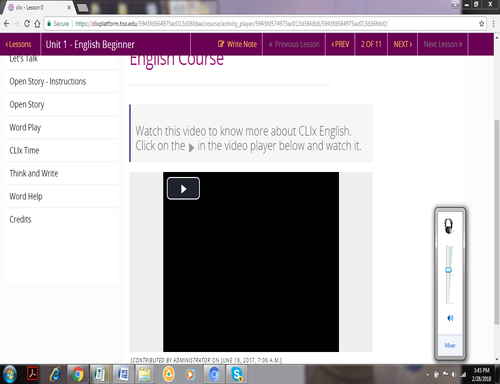Click the headphones device icon
This screenshot has height=384, width=500.
coord(449,226)
